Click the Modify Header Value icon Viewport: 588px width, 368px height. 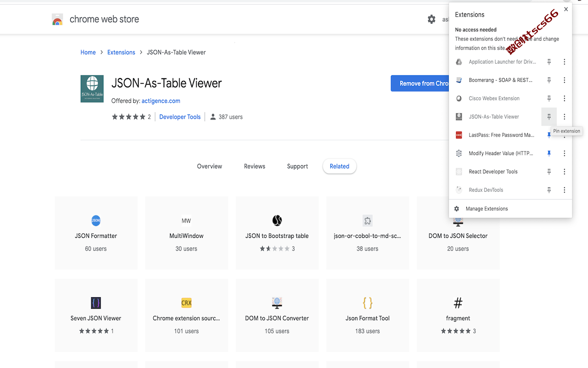tap(458, 153)
